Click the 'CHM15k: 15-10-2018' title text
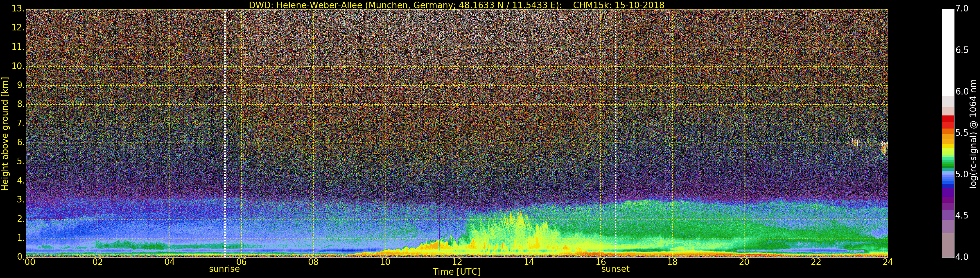This screenshot has width=980, height=278. pyautogui.click(x=619, y=5)
